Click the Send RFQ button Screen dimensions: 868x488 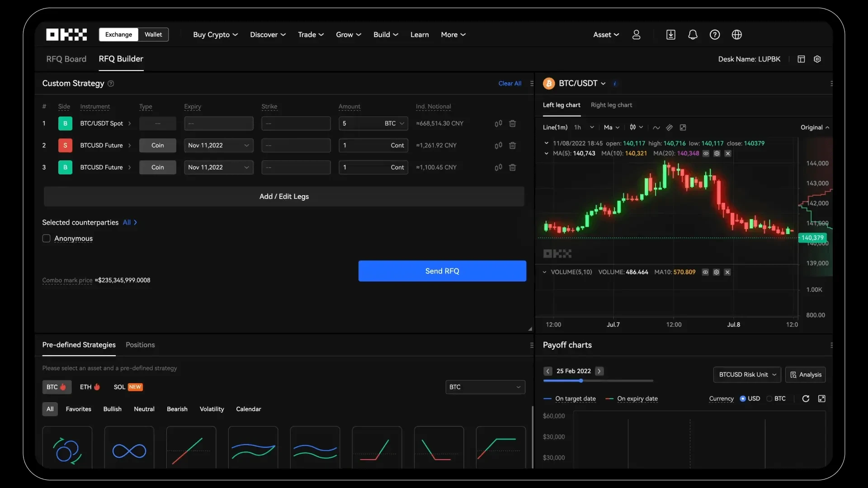click(442, 271)
